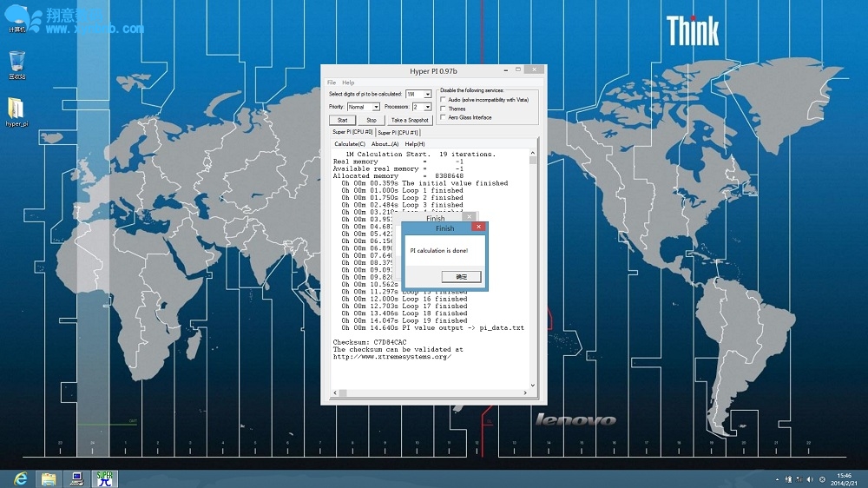This screenshot has height=488, width=868.
Task: Open the Priority dropdown showing Normal
Action: coord(363,107)
